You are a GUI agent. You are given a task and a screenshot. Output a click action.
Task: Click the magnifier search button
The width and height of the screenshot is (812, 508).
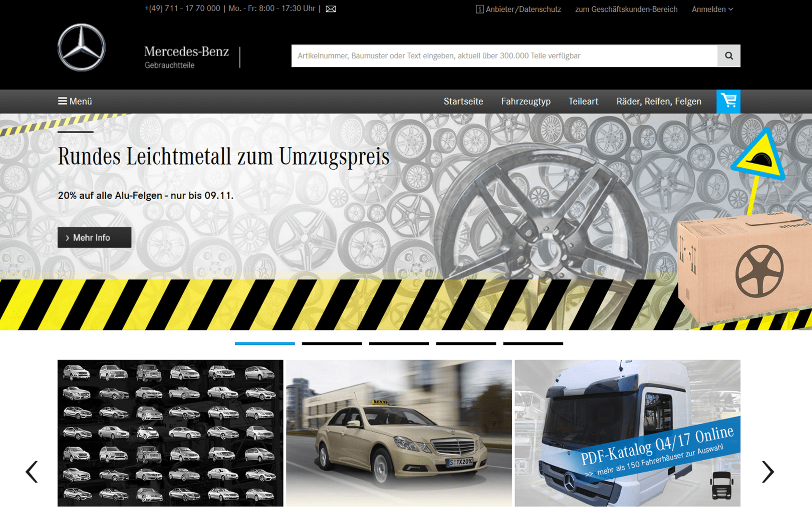(729, 56)
